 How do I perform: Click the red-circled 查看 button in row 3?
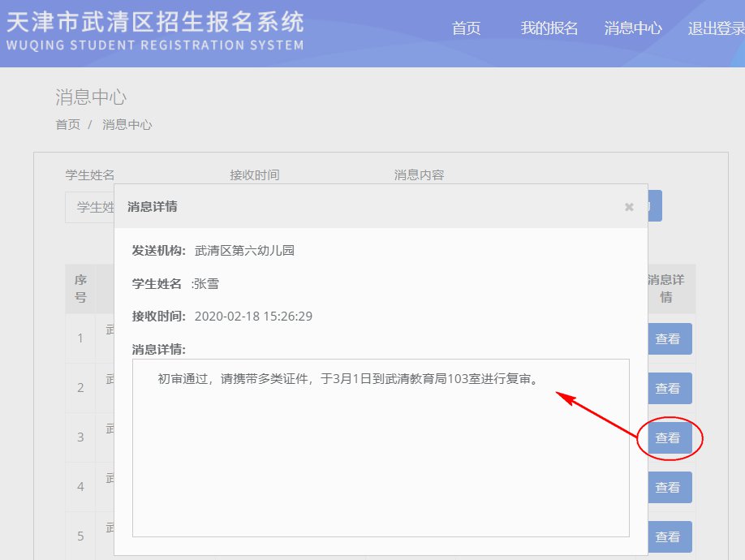pyautogui.click(x=668, y=438)
